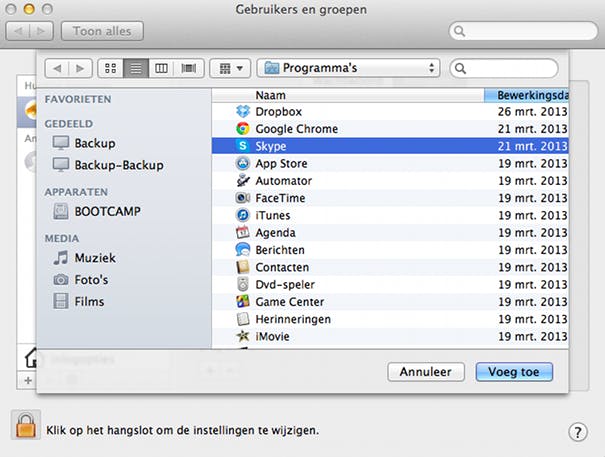This screenshot has height=457, width=605.
Task: Click the padlock to unlock settings
Action: [25, 425]
